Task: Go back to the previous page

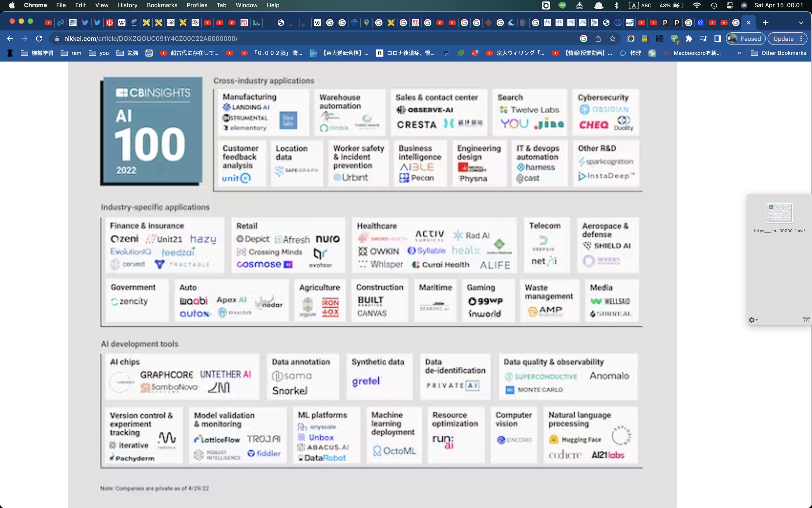Action: pyautogui.click(x=10, y=39)
